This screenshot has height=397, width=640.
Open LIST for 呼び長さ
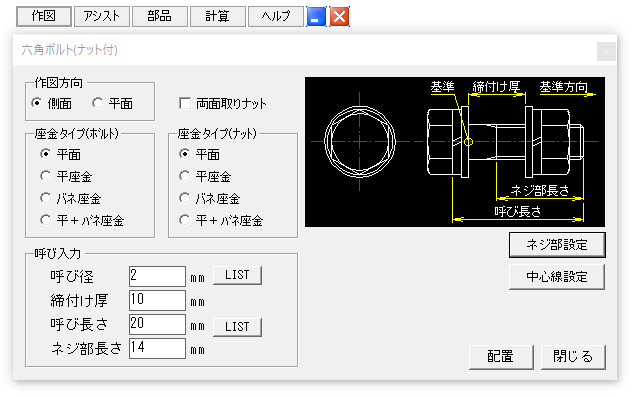point(237,327)
